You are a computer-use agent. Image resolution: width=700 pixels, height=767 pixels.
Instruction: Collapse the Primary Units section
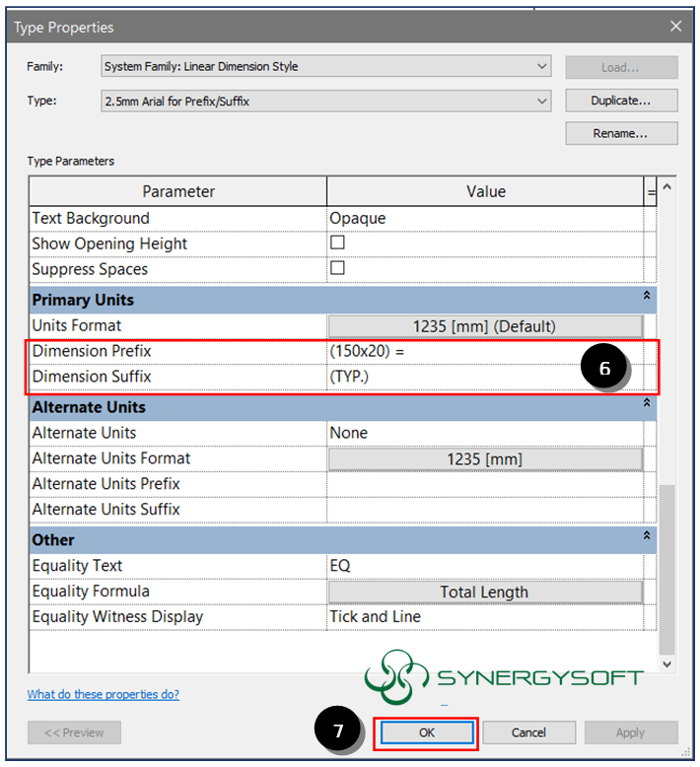648,296
